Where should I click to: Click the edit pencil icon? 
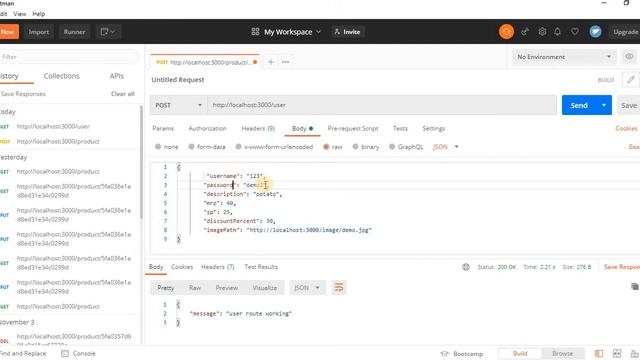tap(631, 80)
